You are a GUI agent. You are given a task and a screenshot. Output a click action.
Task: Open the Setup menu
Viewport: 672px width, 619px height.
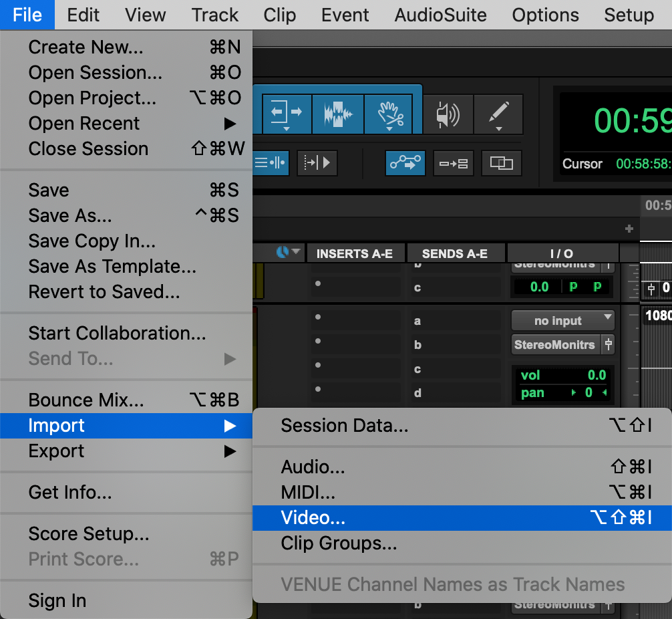coord(629,15)
